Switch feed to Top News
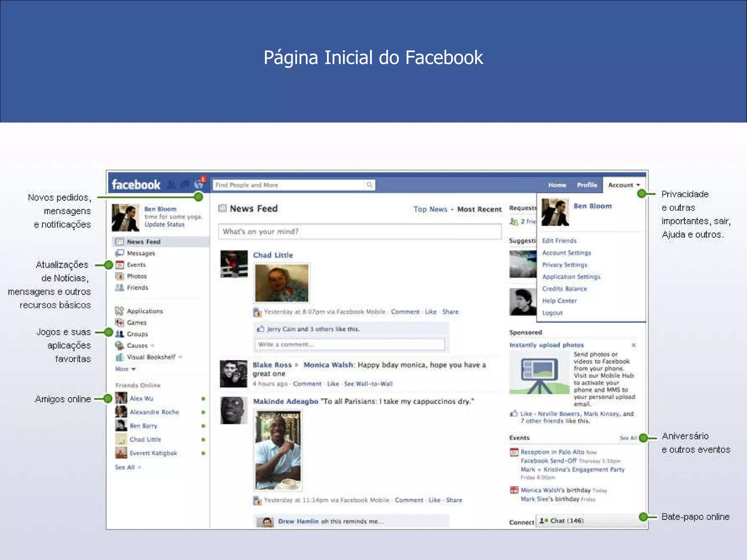747x560 pixels. 430,209
